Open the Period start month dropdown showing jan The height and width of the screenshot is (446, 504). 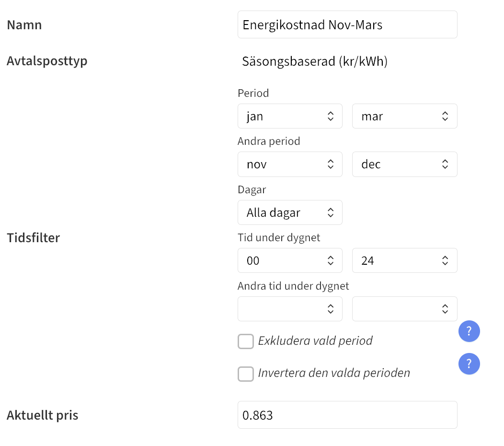(x=290, y=116)
